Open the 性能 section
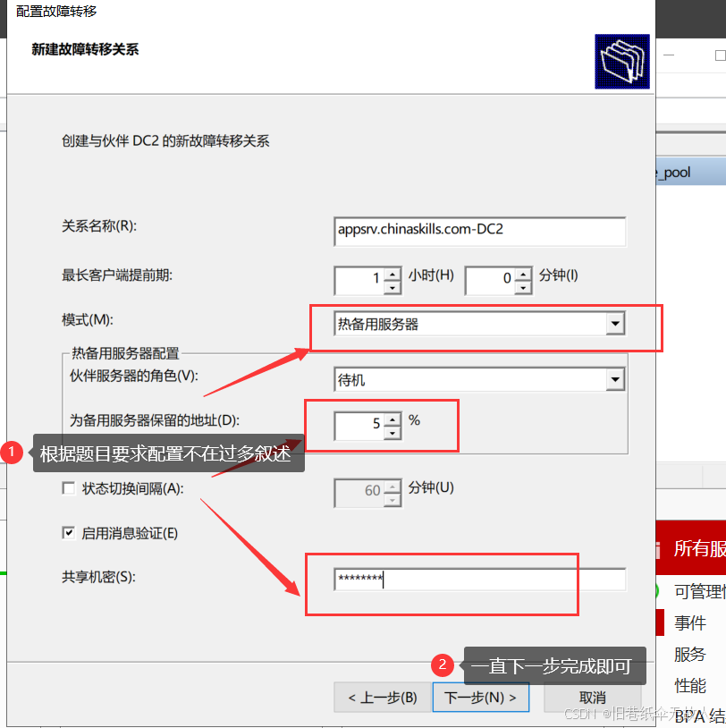 click(688, 685)
